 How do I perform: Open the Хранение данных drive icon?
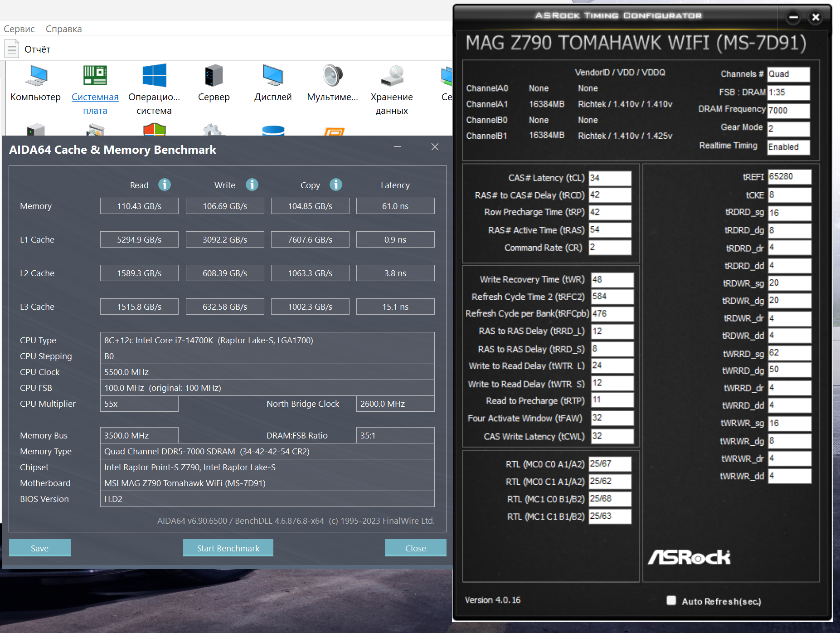[x=392, y=76]
